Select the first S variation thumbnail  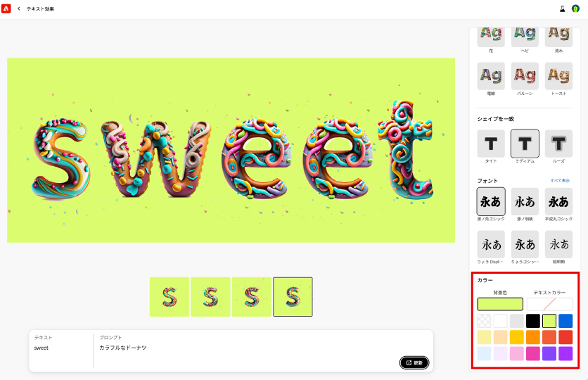coord(170,297)
